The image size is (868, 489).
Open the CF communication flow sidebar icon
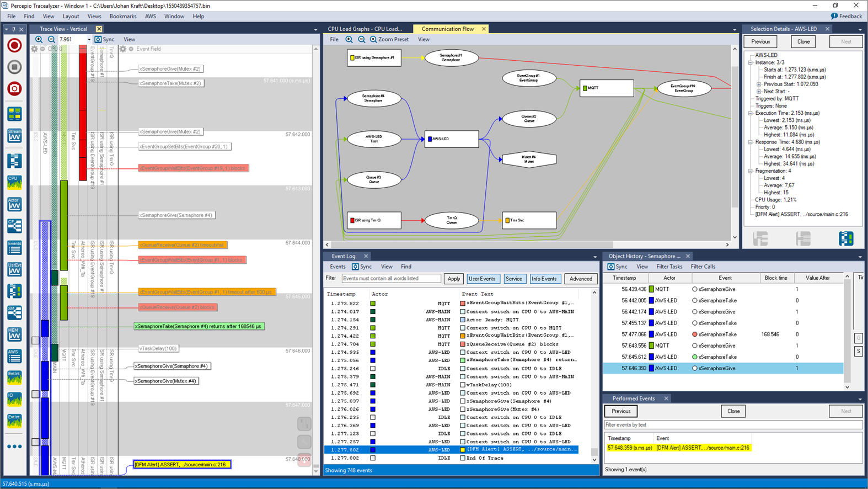tap(14, 225)
